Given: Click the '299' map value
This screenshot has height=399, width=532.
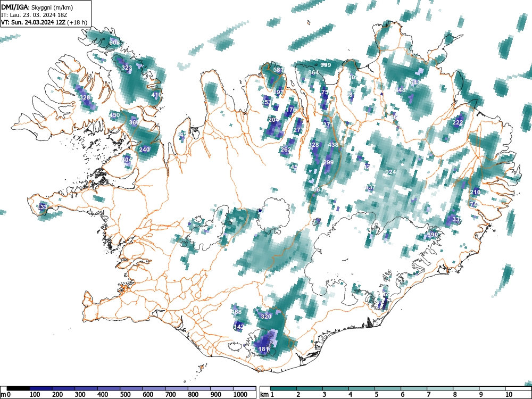Looking at the screenshot, I should (328, 162).
